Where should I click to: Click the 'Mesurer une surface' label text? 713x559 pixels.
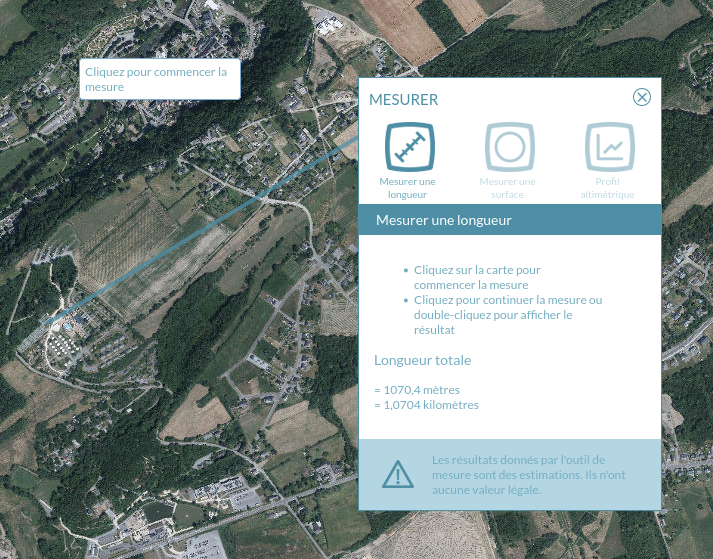(x=507, y=188)
